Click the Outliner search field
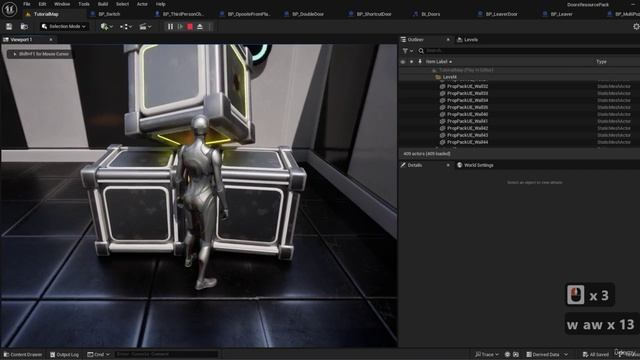The width and height of the screenshot is (640, 360). click(x=531, y=51)
